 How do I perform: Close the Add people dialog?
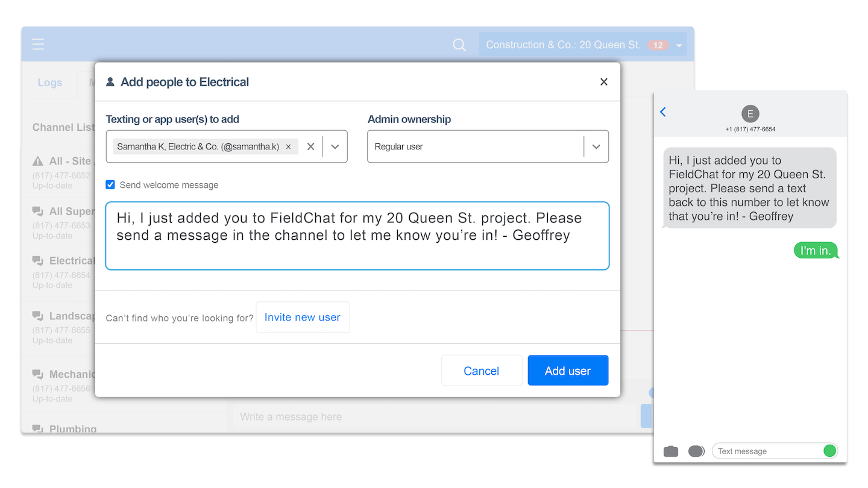click(x=603, y=82)
